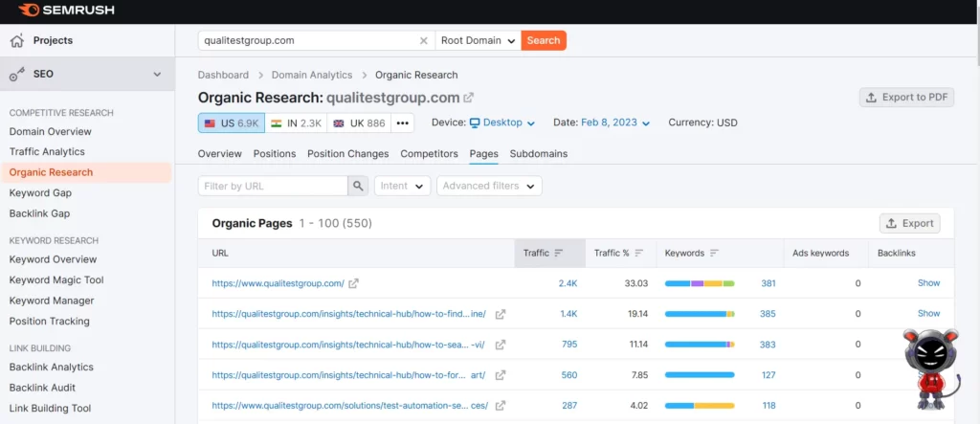Open Backlink Gap in the sidebar

tap(39, 213)
